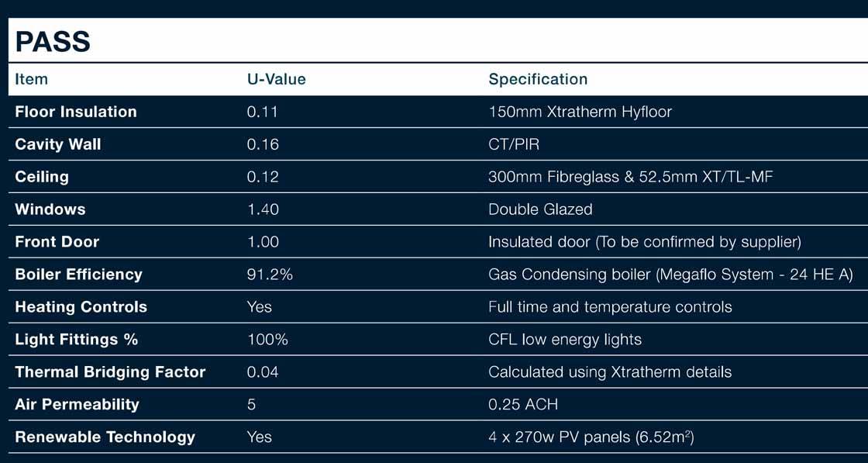868x463 pixels.
Task: Select the Item column header
Action: (31, 79)
